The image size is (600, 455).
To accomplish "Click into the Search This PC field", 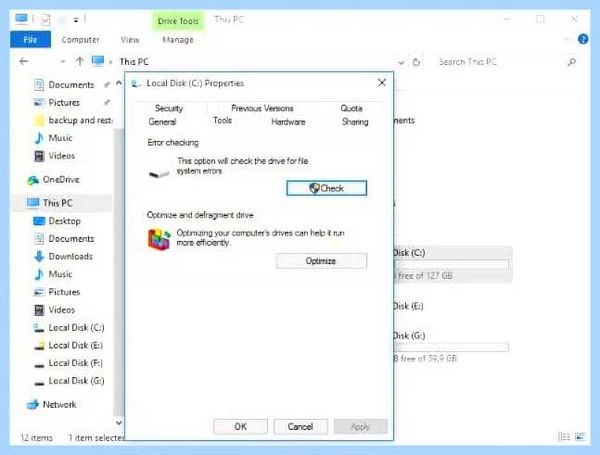I will (501, 62).
